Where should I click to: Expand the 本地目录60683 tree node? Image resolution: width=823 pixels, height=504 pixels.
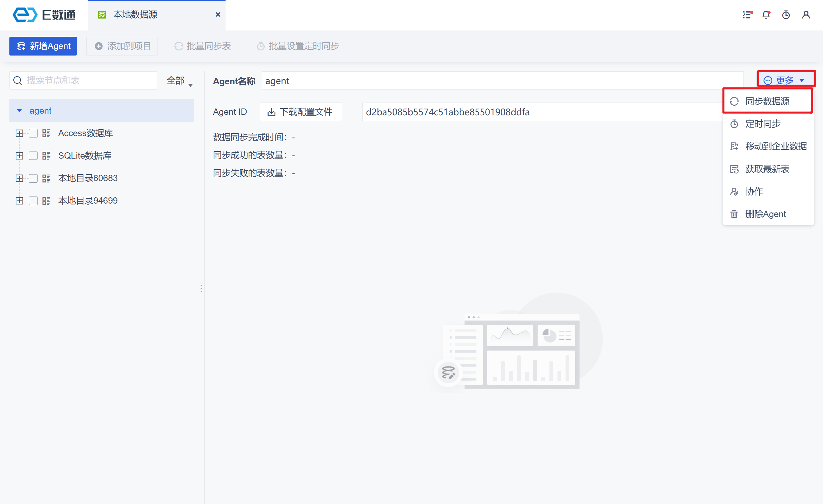click(19, 178)
